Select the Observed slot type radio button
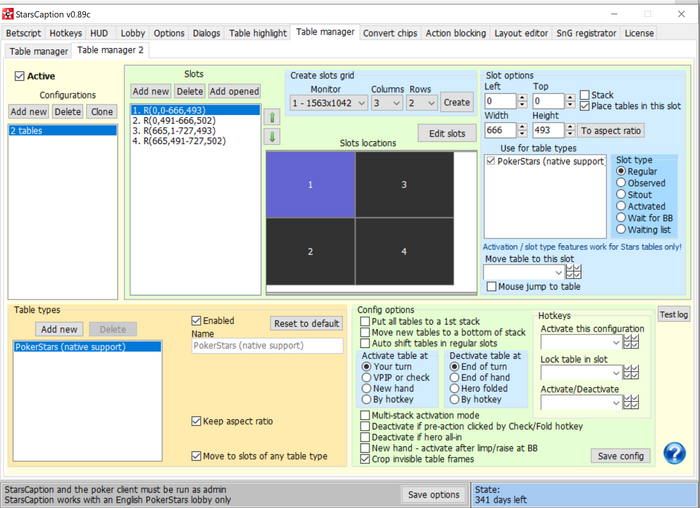 [x=622, y=184]
